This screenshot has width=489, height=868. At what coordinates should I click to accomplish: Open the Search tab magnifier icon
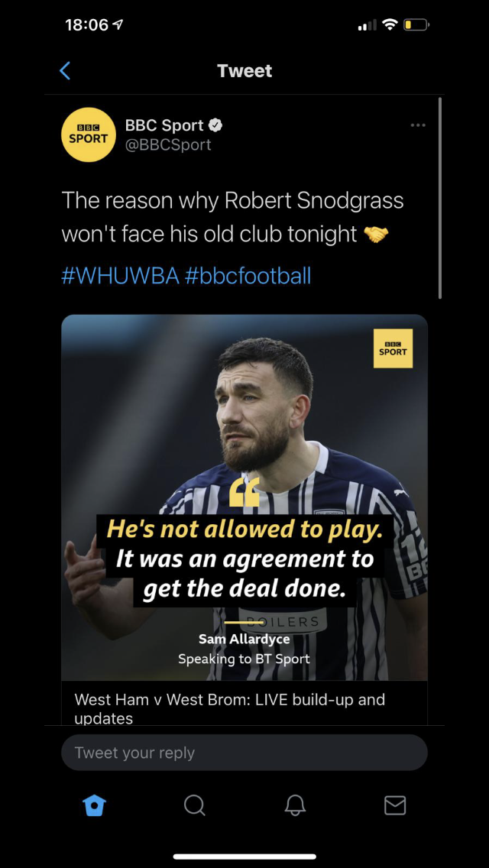pos(194,805)
